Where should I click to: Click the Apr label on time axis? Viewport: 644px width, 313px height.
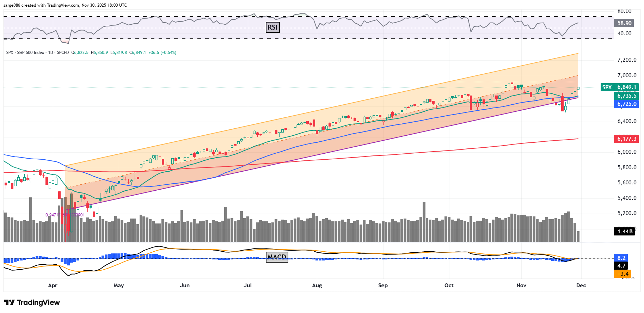(53, 286)
